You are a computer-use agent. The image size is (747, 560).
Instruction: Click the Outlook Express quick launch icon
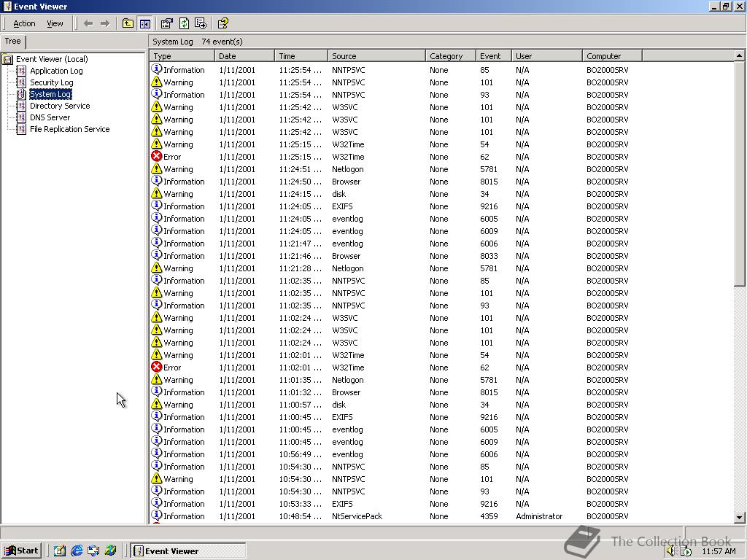pyautogui.click(x=93, y=551)
